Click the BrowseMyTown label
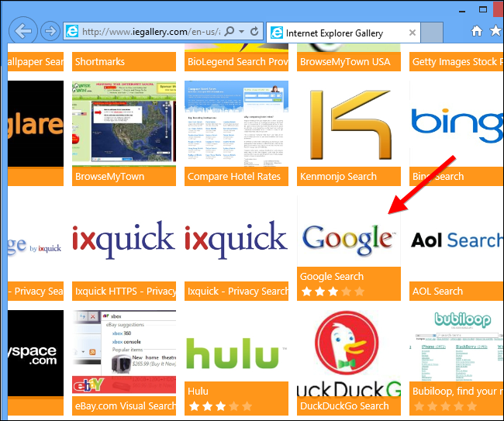This screenshot has width=504, height=421. coord(109,177)
